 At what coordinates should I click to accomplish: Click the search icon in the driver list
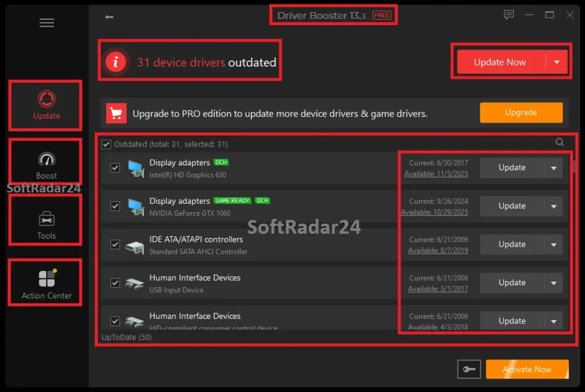[559, 142]
